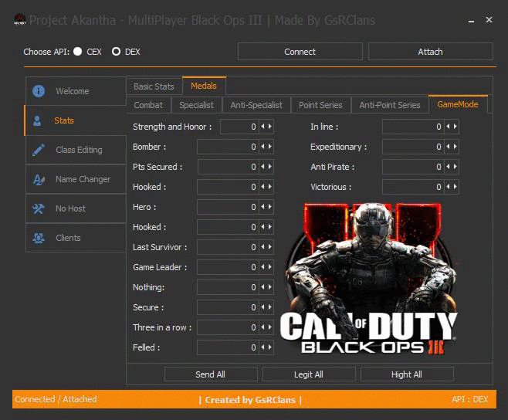Switch to the Basic Stats tab
The image size is (508, 420).
pos(154,86)
